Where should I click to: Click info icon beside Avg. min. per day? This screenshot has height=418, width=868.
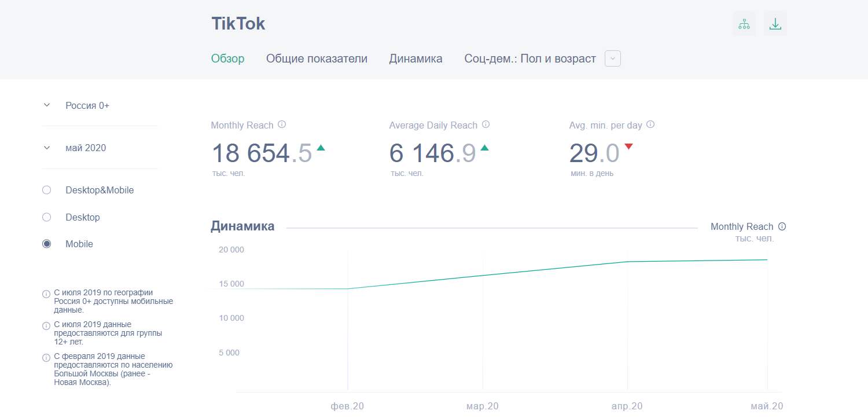pyautogui.click(x=650, y=124)
